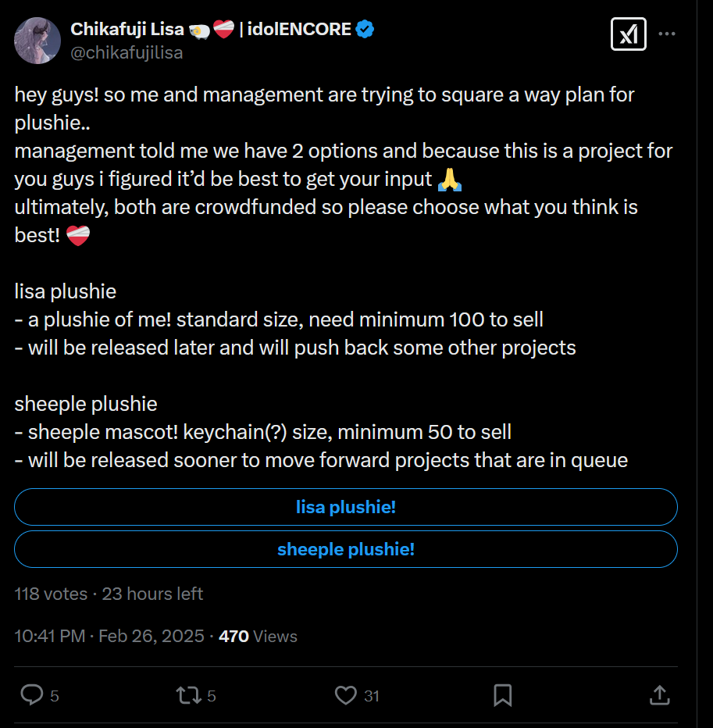Open the share icon menu
This screenshot has height=728, width=713.
click(x=659, y=694)
